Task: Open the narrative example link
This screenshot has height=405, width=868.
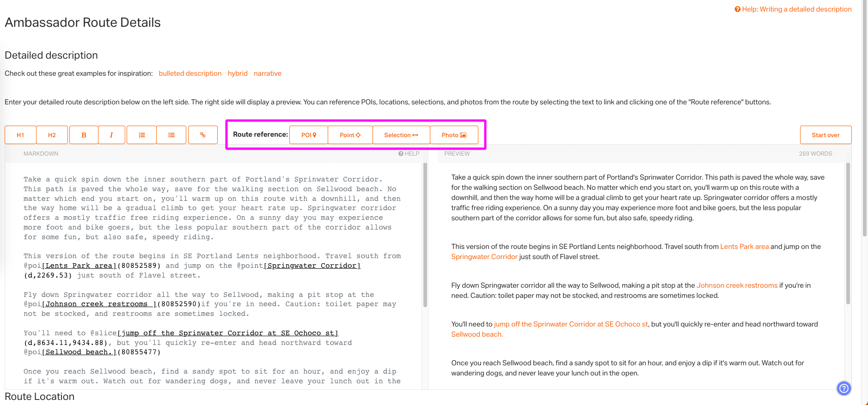Action: (x=268, y=73)
